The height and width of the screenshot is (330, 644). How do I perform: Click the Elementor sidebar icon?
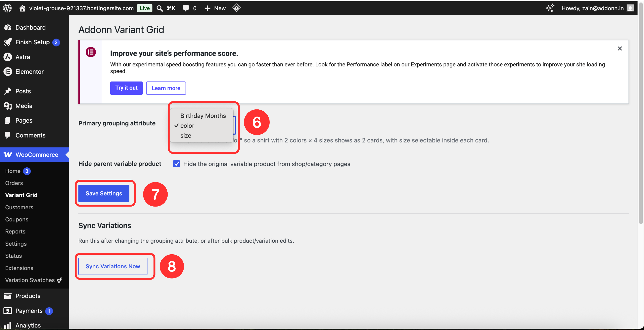coord(8,72)
